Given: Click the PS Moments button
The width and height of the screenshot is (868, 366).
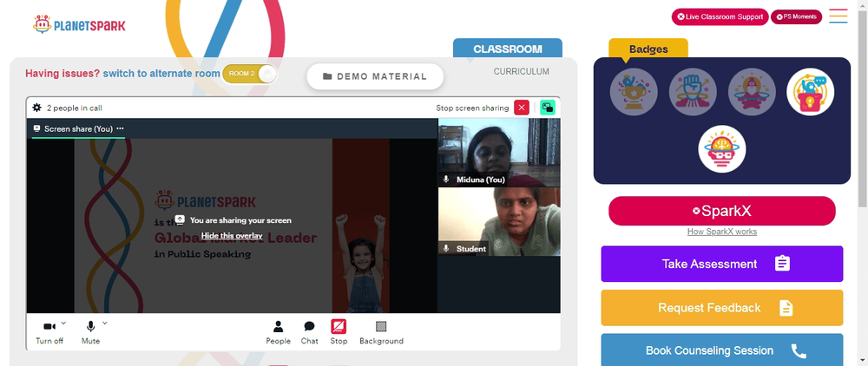Looking at the screenshot, I should pos(797,16).
